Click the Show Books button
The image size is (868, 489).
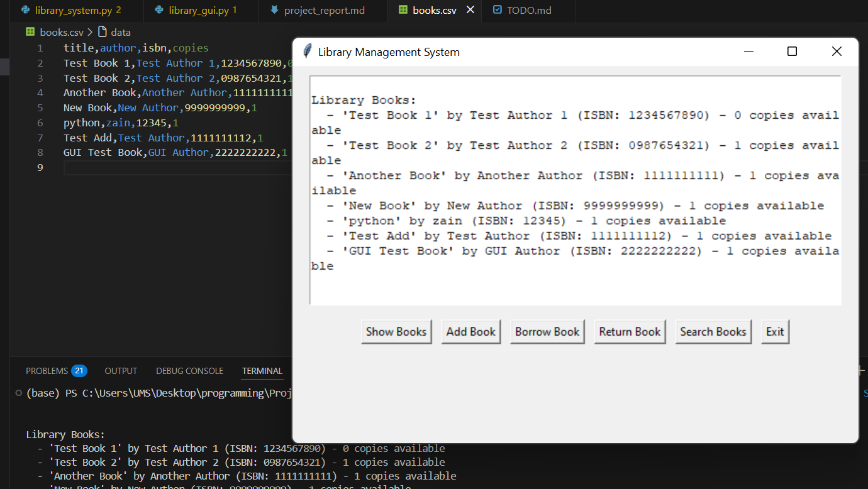click(x=396, y=331)
